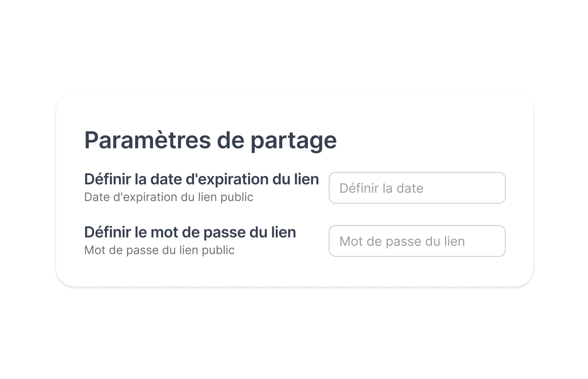Click the grey subtitle under the expiration label
Viewport: 588px width, 379px height.
[x=168, y=197]
